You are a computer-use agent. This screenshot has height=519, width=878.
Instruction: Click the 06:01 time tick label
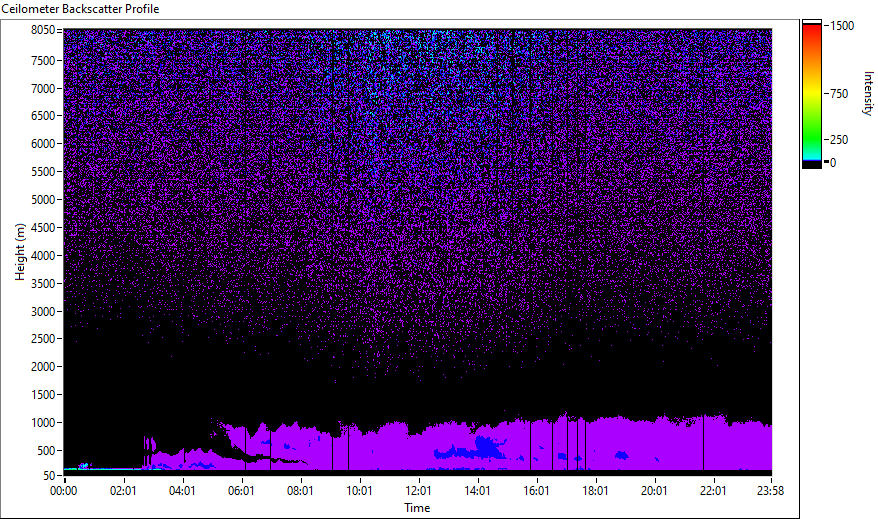coord(241,491)
